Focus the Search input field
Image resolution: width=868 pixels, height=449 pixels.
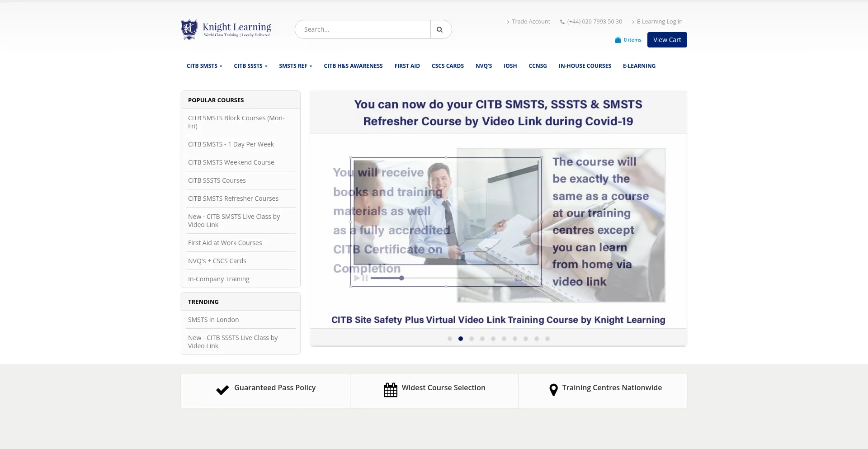363,29
